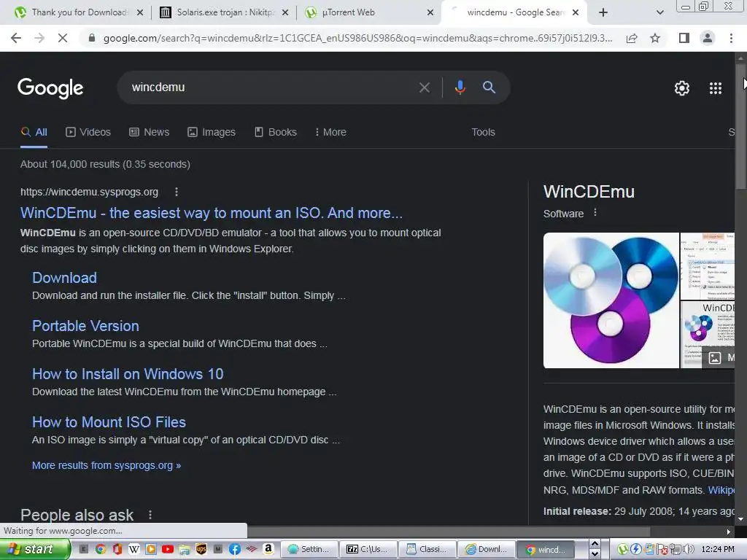The image size is (747, 560).
Task: Launch the media player quick launch icon
Action: click(x=150, y=549)
